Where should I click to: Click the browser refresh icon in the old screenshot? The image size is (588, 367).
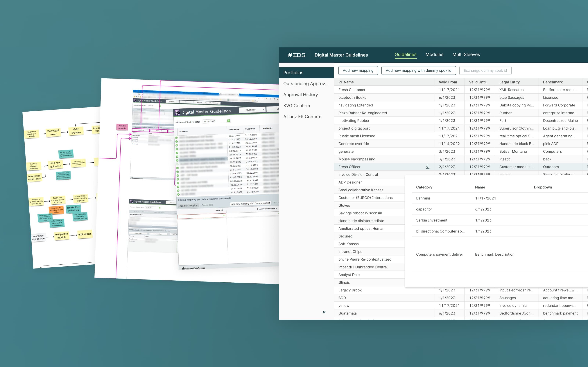pyautogui.click(x=139, y=94)
